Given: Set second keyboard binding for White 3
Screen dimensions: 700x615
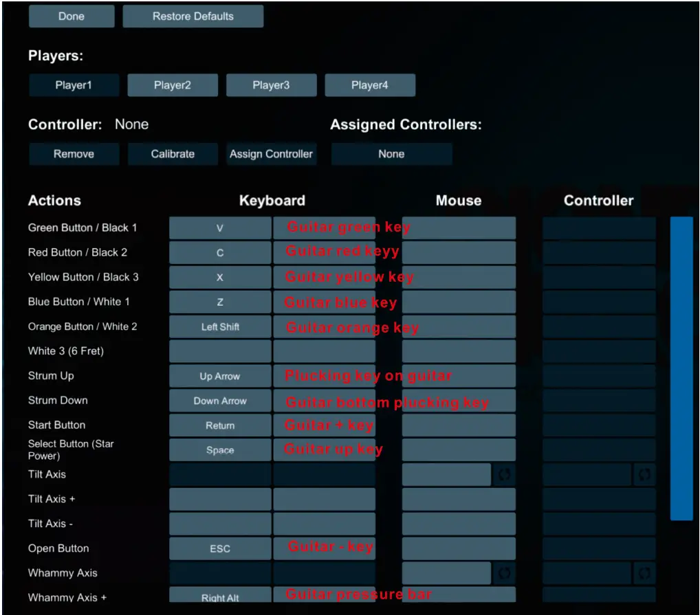Looking at the screenshot, I should pyautogui.click(x=325, y=351).
